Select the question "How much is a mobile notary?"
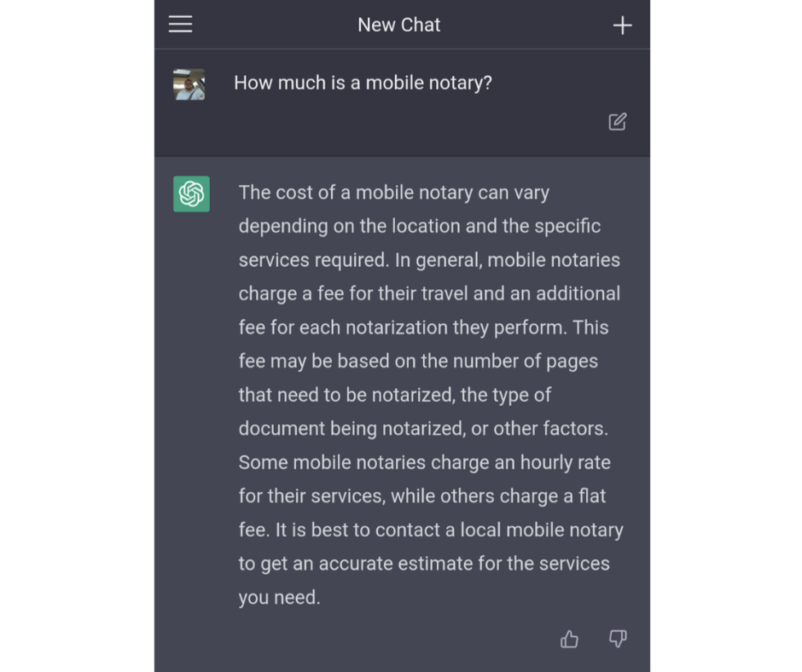Viewport: 802px width, 672px height. [x=363, y=83]
